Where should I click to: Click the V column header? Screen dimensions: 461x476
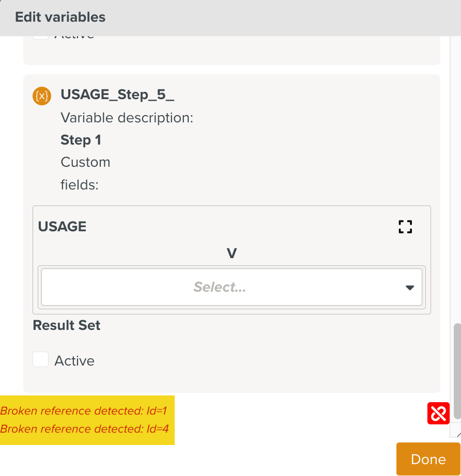232,253
